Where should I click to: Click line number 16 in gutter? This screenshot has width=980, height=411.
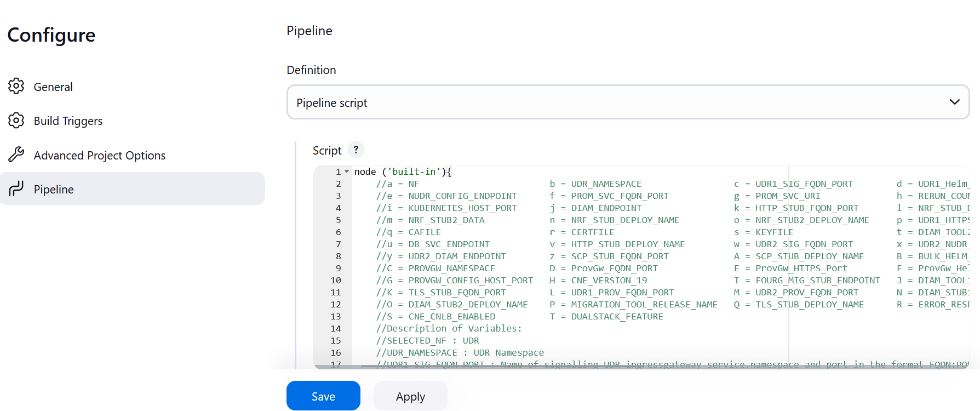pyautogui.click(x=335, y=352)
